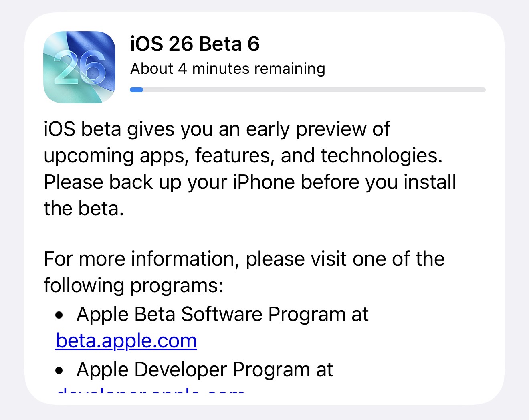The width and height of the screenshot is (529, 420).
Task: Select the "Apple Developer Program at" text
Action: [204, 370]
